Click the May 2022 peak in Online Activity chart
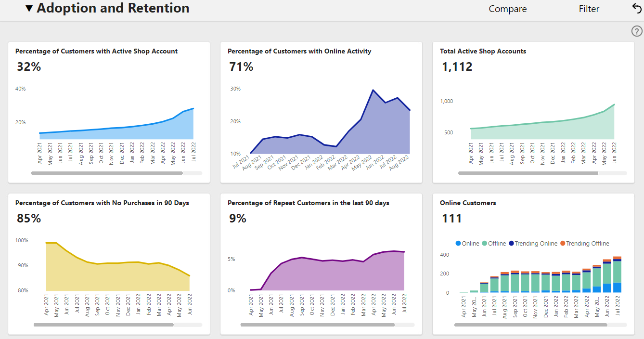This screenshot has height=339, width=644. tap(373, 90)
